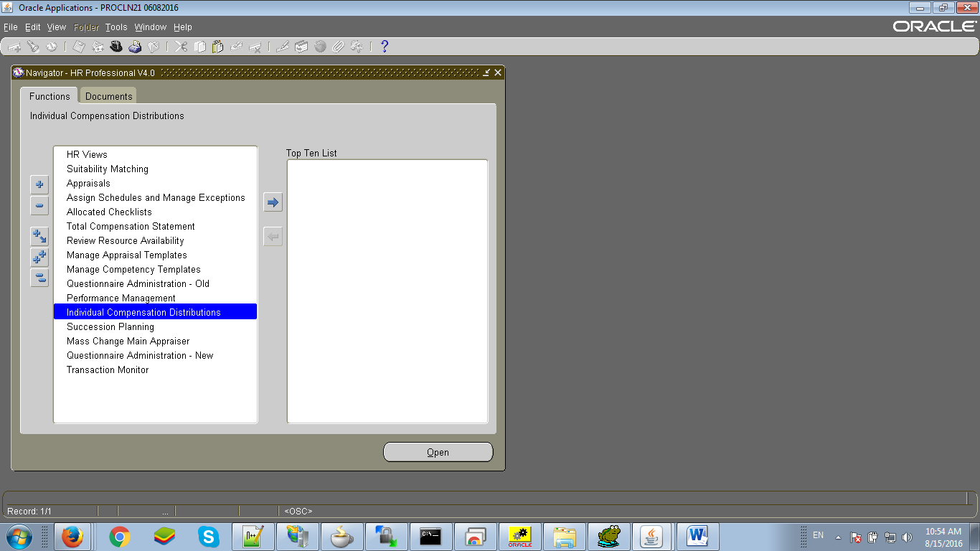Click the Windows Start button
This screenshot has height=551, width=980.
coord(19,537)
